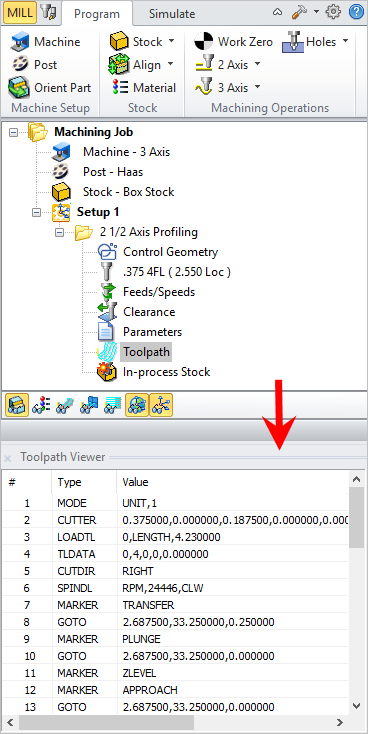
Task: Open the tool library icon beside MILL
Action: (48, 13)
